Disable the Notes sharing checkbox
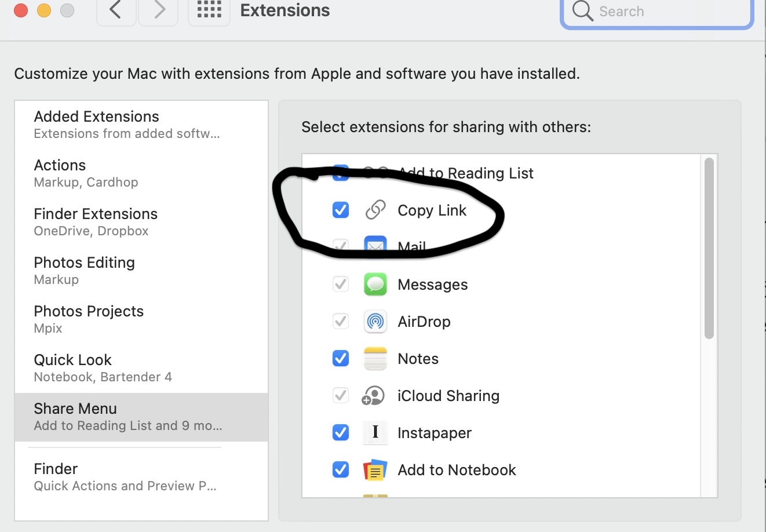 (x=341, y=359)
